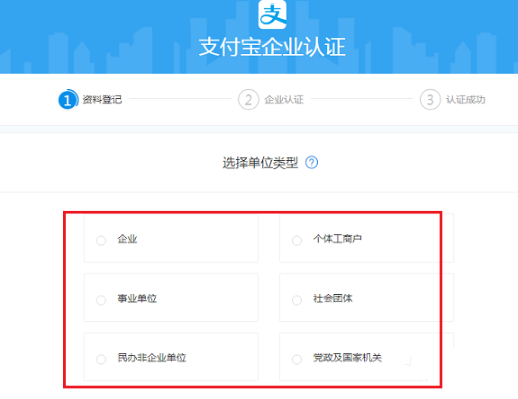The image size is (518, 399).
Task: Click the 个体工商户 option label
Action: point(337,239)
